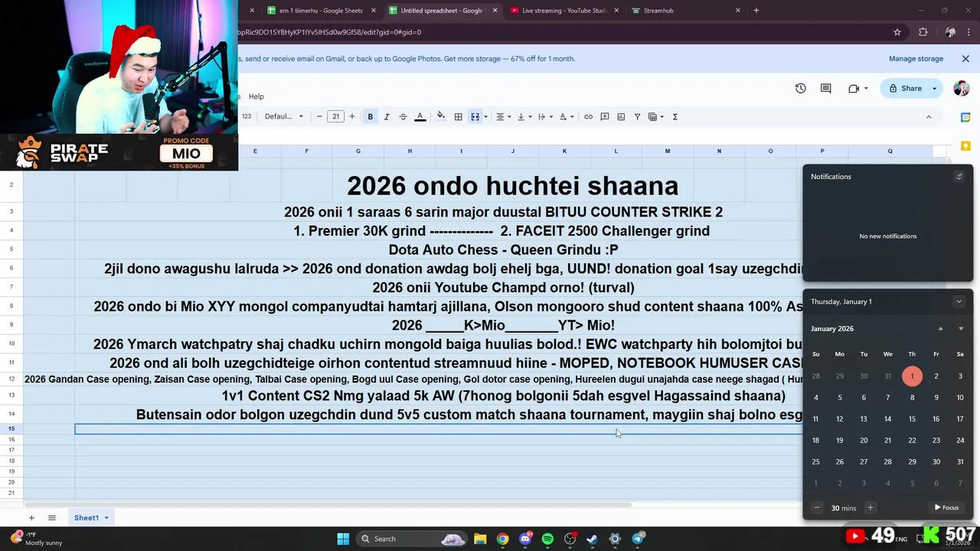This screenshot has height=551, width=980.
Task: Apply strikethrough formatting
Action: (x=403, y=116)
